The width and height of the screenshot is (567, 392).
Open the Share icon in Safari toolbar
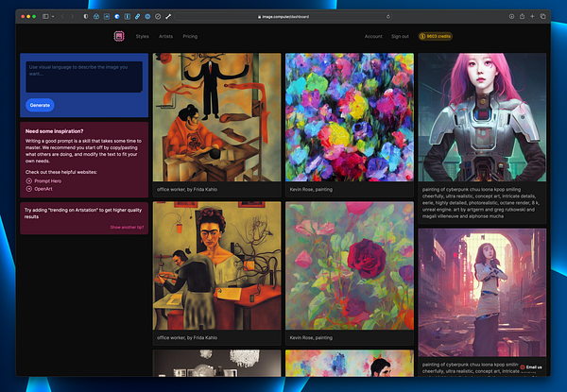tap(522, 16)
